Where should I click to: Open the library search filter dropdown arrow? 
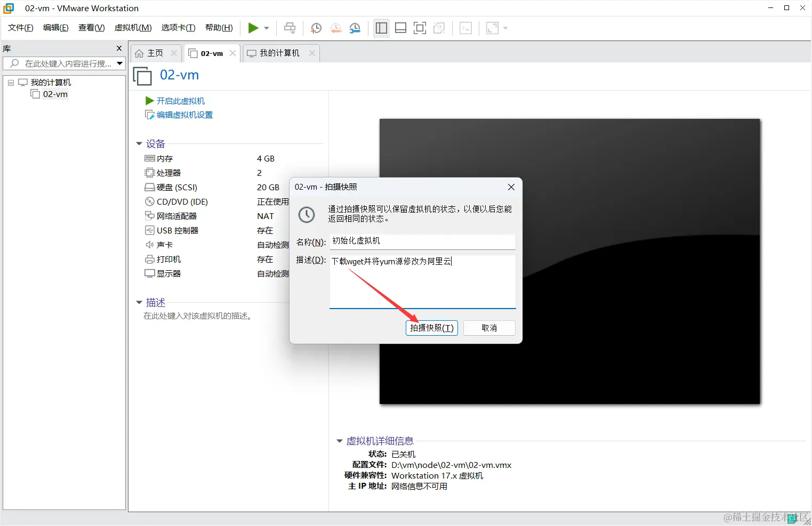tap(120, 63)
